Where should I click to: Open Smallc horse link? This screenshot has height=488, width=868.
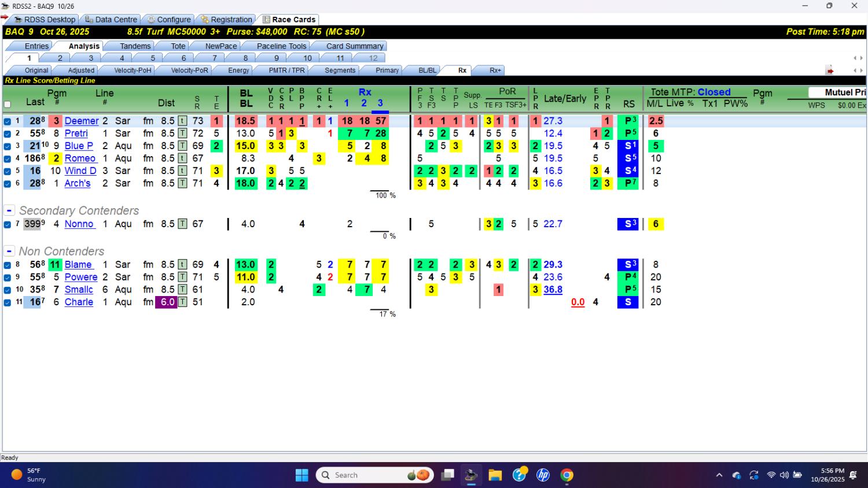coord(79,290)
